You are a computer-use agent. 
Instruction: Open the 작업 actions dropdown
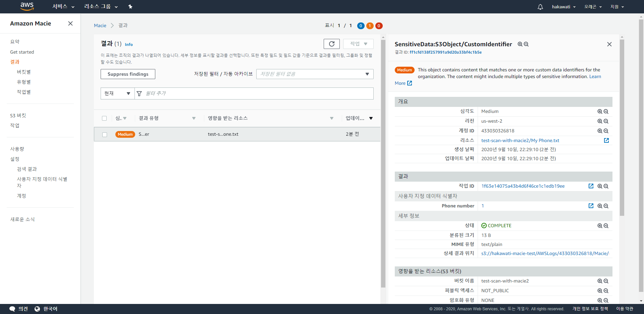(x=358, y=44)
